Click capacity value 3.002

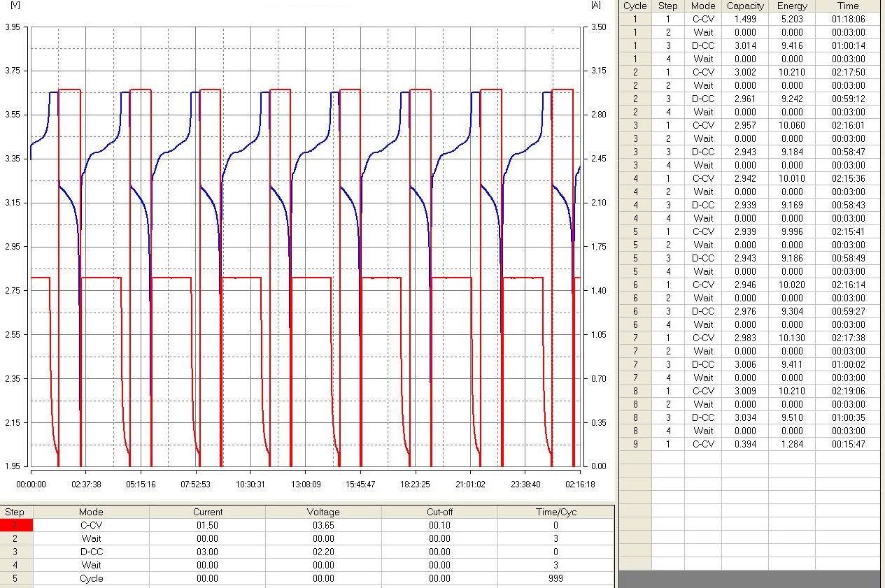(x=745, y=72)
